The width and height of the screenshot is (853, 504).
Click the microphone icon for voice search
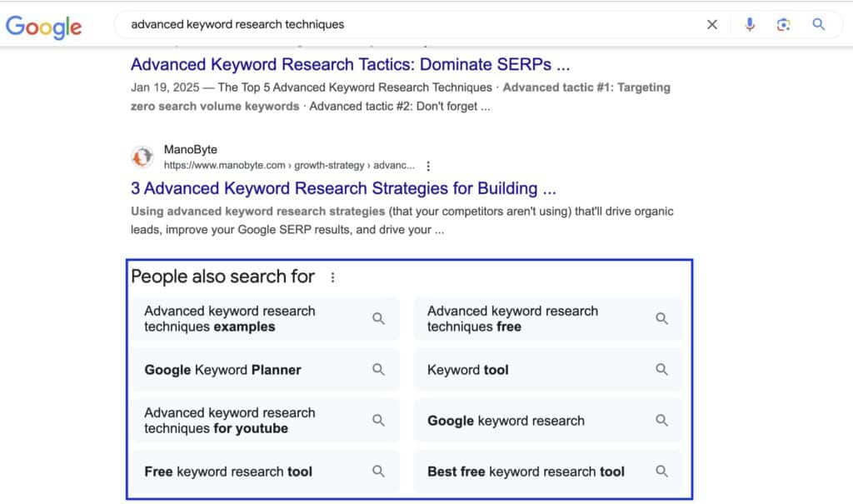[749, 25]
